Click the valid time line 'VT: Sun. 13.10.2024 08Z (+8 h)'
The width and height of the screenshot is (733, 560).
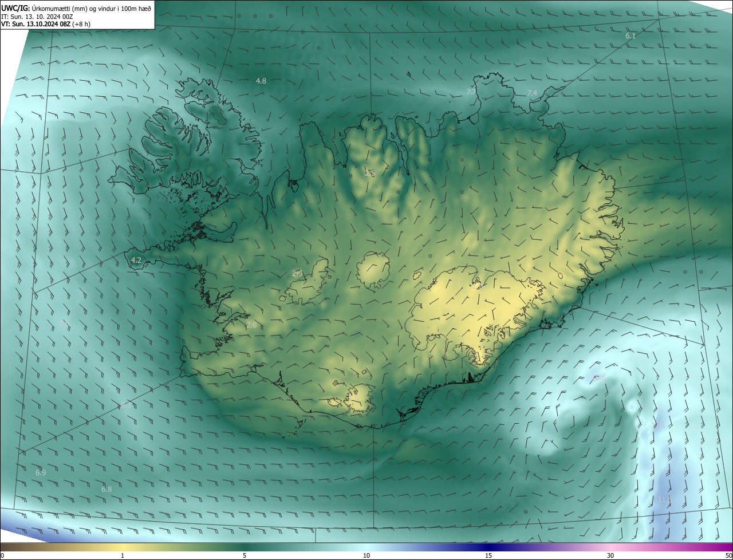46,24
